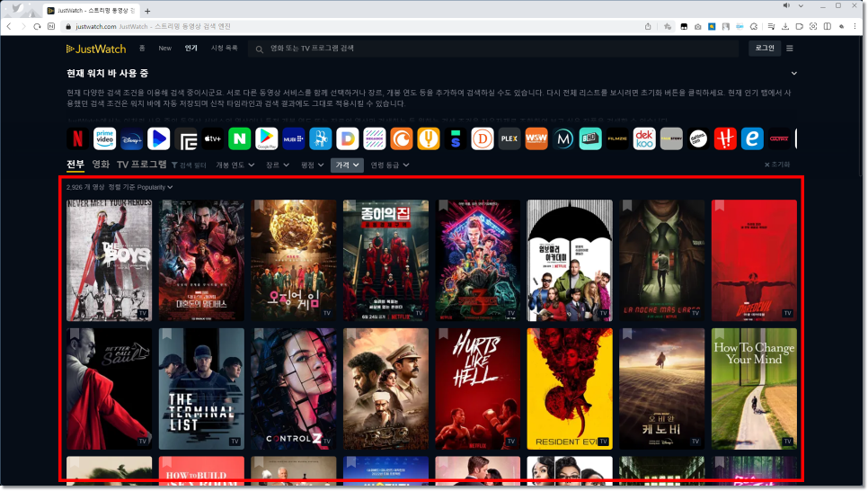Go to the JustWatch logo home
Image resolution: width=868 pixels, height=491 pixels.
96,49
